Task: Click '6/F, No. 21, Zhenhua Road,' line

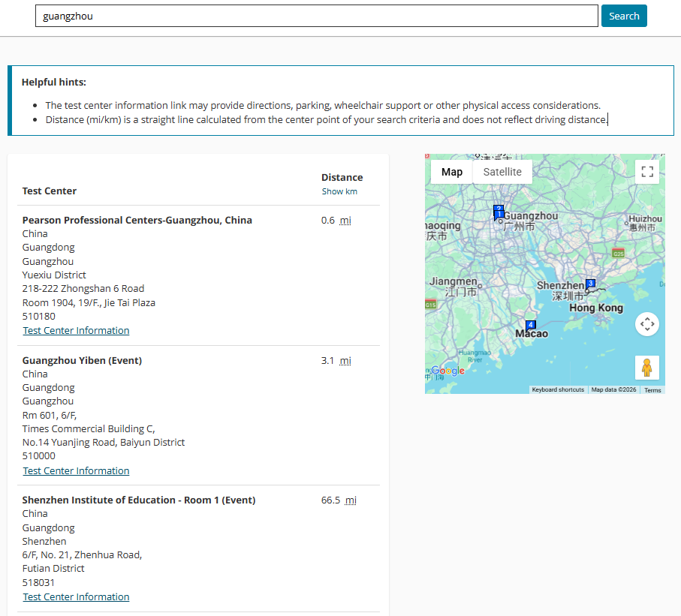Action: [x=82, y=554]
